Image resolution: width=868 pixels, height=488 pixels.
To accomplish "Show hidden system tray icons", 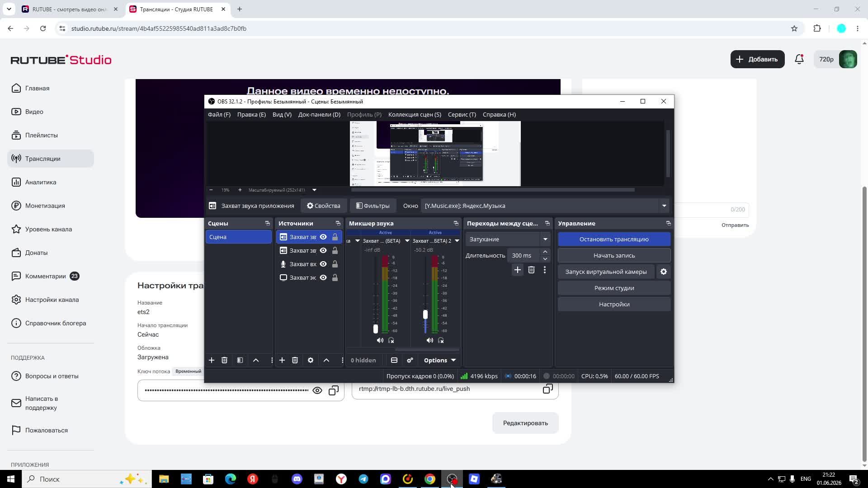I will click(x=770, y=479).
